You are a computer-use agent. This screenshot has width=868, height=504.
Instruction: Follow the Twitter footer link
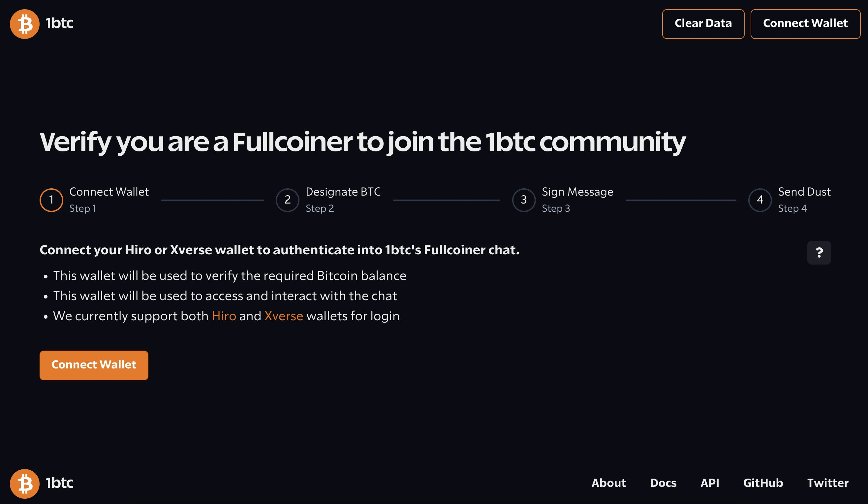click(x=828, y=483)
